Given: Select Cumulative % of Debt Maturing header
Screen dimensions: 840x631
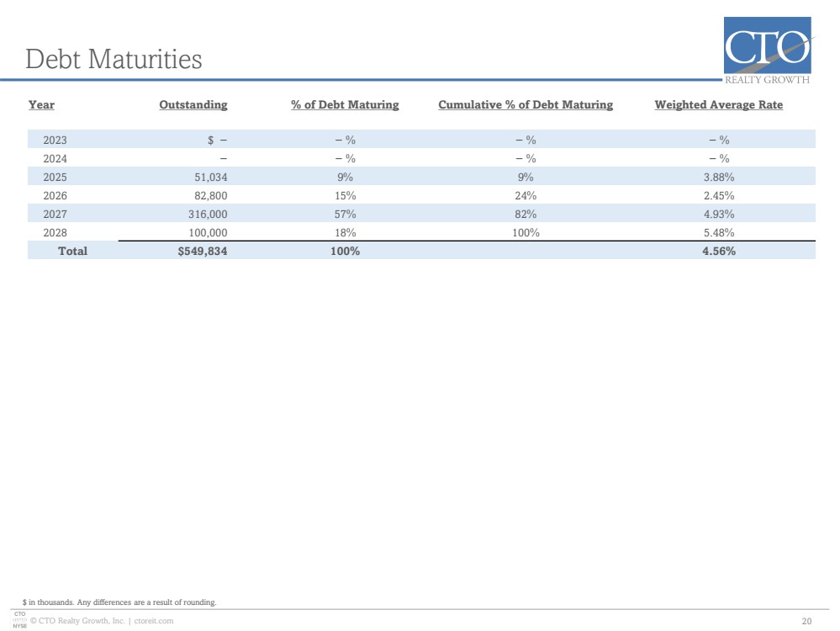Looking at the screenshot, I should pos(526,104).
